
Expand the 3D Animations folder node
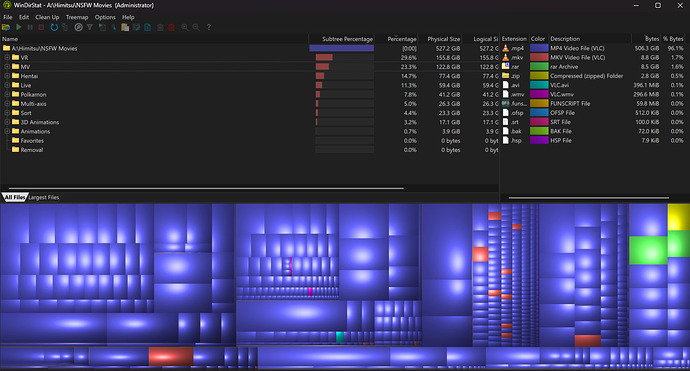pyautogui.click(x=7, y=122)
